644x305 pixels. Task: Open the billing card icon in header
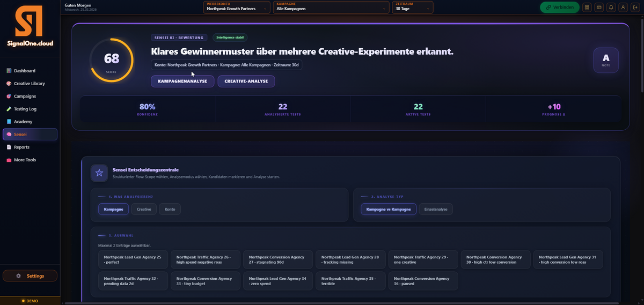[x=599, y=8]
